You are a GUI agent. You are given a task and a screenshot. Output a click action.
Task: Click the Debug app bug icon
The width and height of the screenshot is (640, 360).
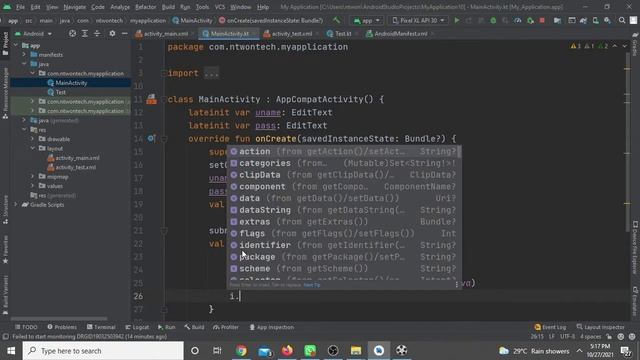coord(493,20)
